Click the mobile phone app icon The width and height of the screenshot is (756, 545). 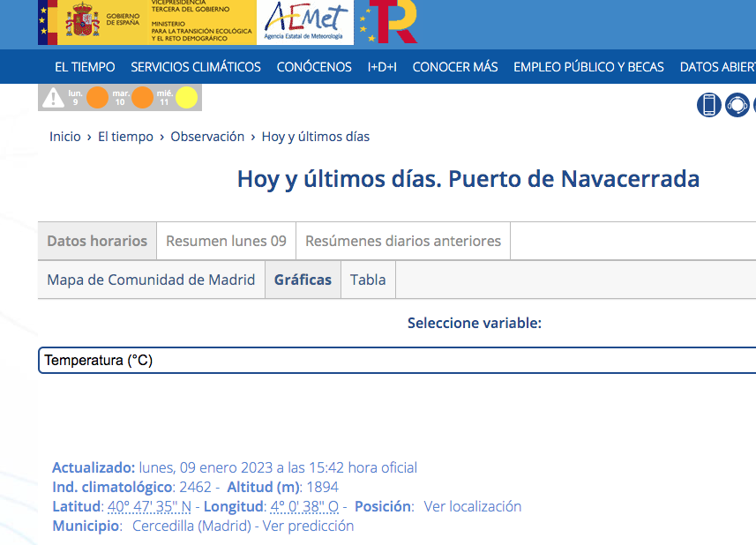[709, 105]
